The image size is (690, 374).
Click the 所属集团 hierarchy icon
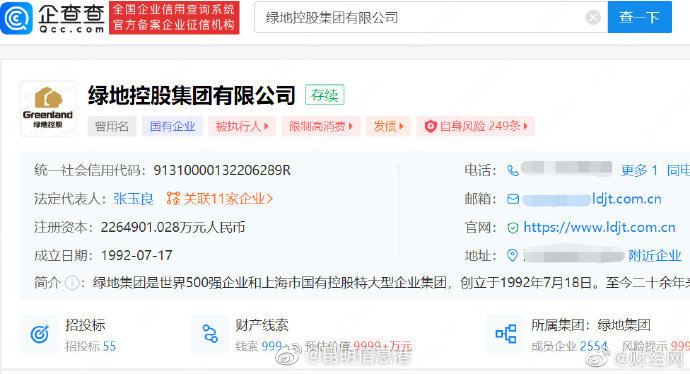pos(506,334)
